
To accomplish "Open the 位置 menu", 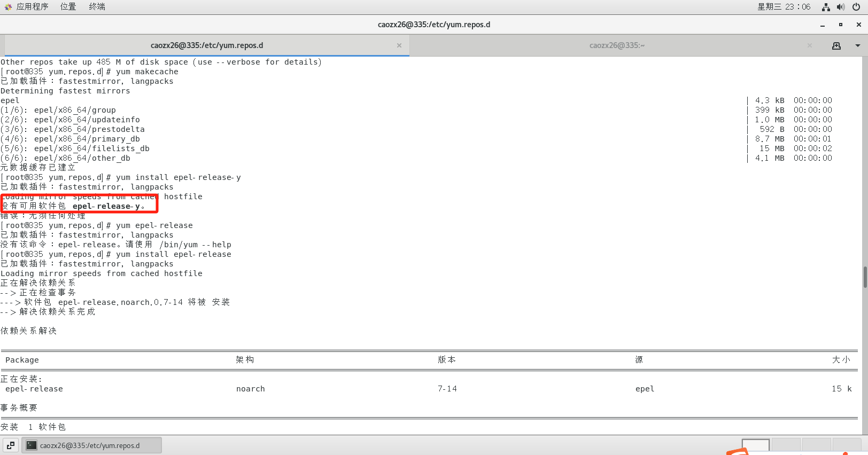I will [68, 6].
